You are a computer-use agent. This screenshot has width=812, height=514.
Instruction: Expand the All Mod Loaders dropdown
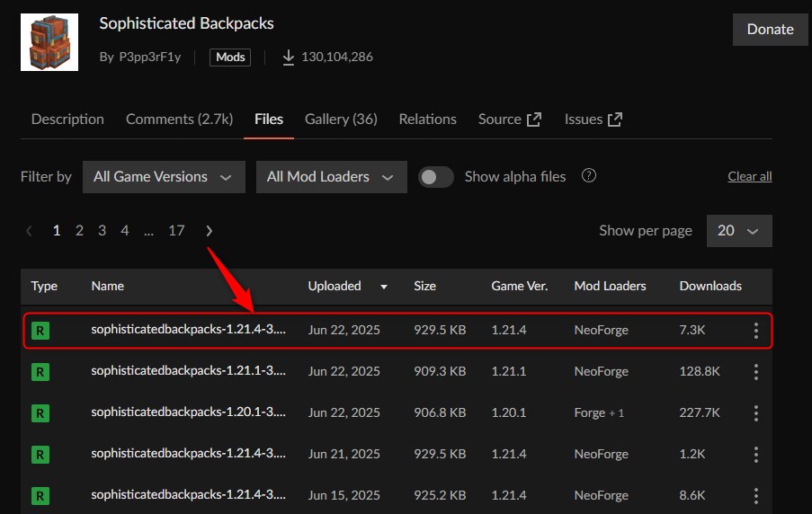tap(332, 177)
